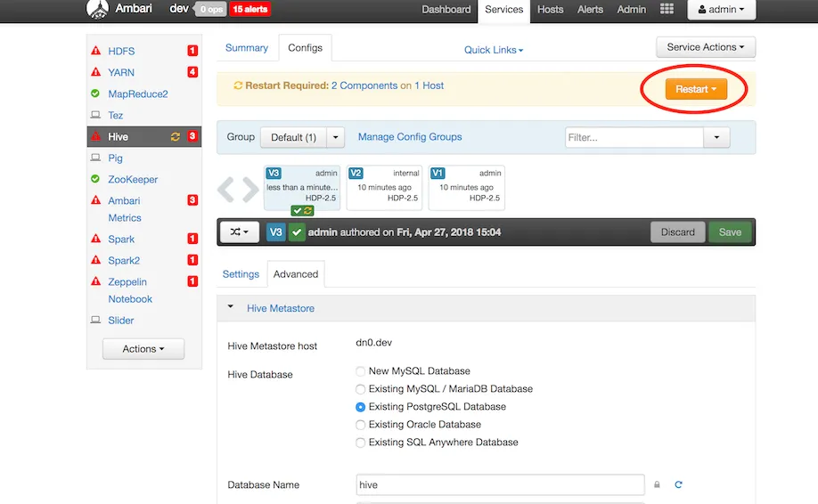Click the green current-version checkmark in dark bar
818x504 pixels.
point(297,232)
